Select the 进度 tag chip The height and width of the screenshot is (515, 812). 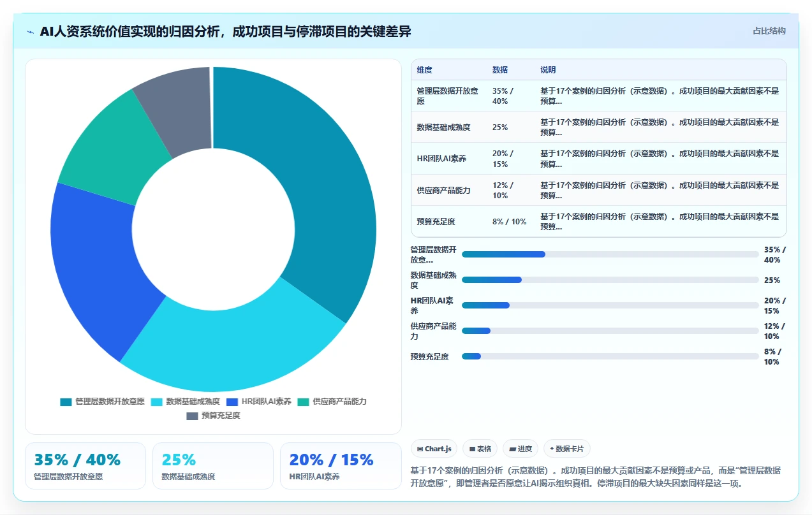pos(520,449)
